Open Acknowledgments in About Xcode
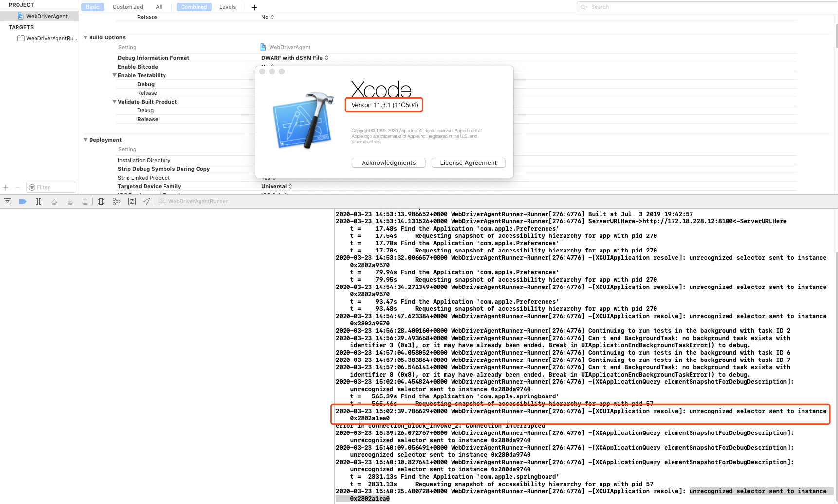Image resolution: width=838 pixels, height=504 pixels. (x=389, y=163)
